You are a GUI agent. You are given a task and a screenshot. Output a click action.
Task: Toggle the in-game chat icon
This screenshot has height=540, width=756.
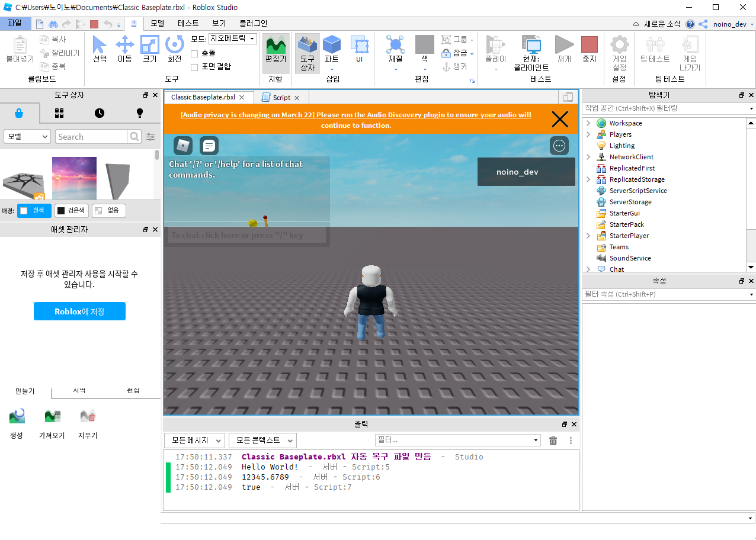209,146
